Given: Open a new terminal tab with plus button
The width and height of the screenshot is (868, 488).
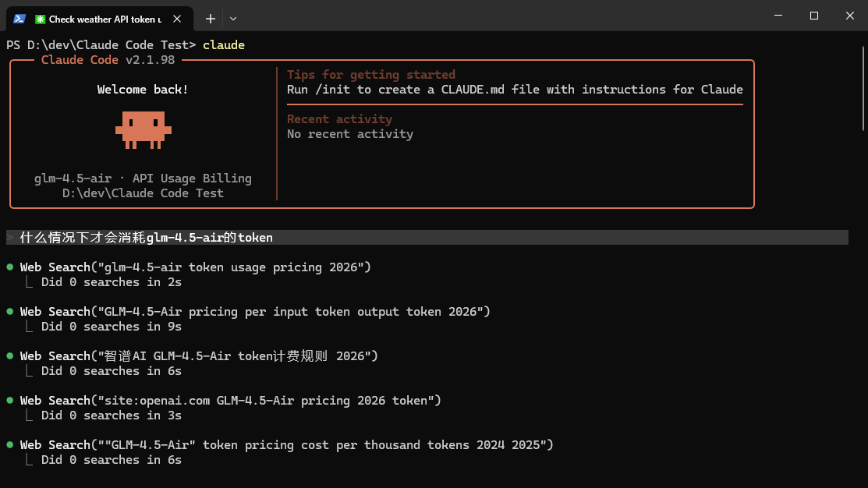Looking at the screenshot, I should 211,19.
